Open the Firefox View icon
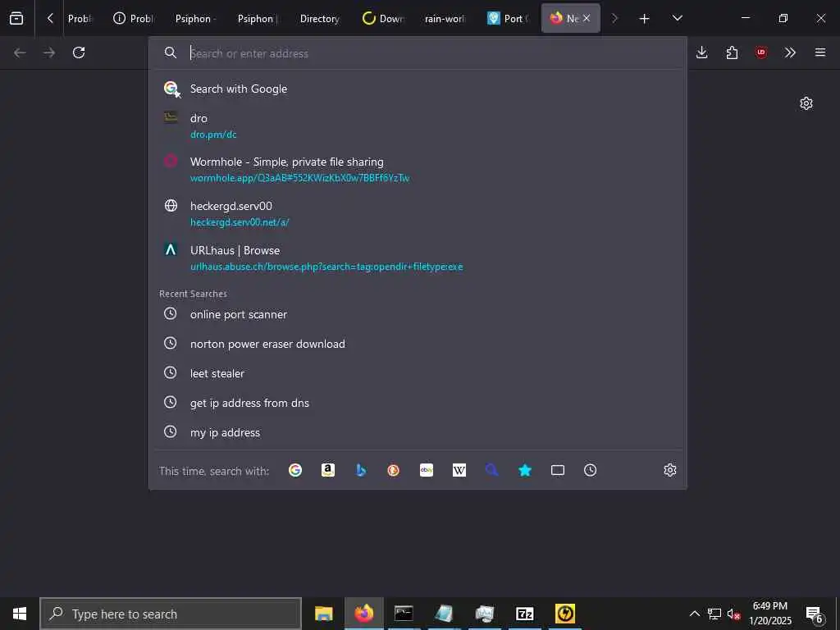The height and width of the screenshot is (630, 840). [16, 18]
